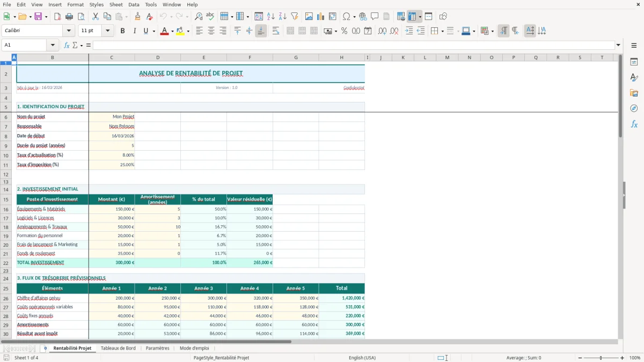Switch to Mode d'emploi sheet
Screen dimensions: 644x362
pyautogui.click(x=194, y=348)
